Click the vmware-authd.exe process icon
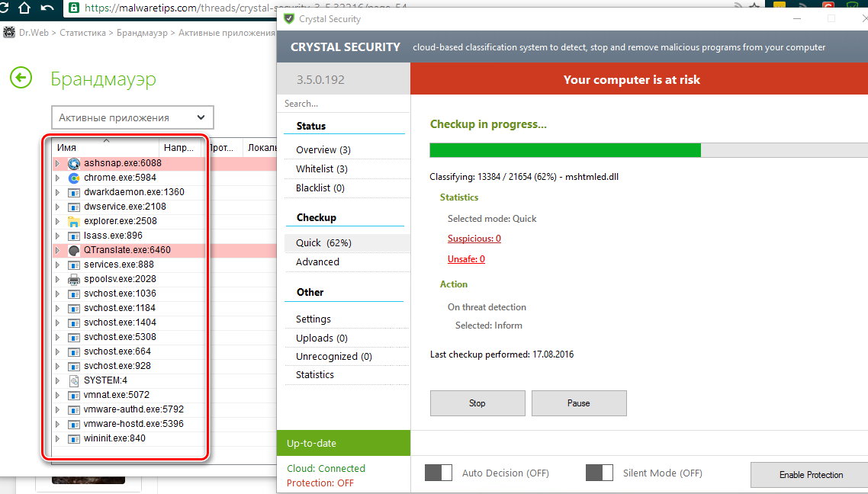 click(74, 410)
